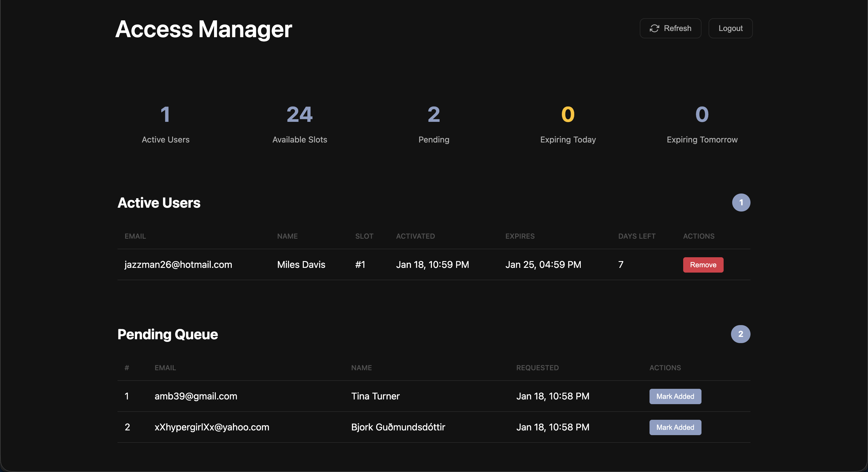The image size is (868, 472).
Task: Click the Expiring Today yellow counter
Action: (568, 114)
